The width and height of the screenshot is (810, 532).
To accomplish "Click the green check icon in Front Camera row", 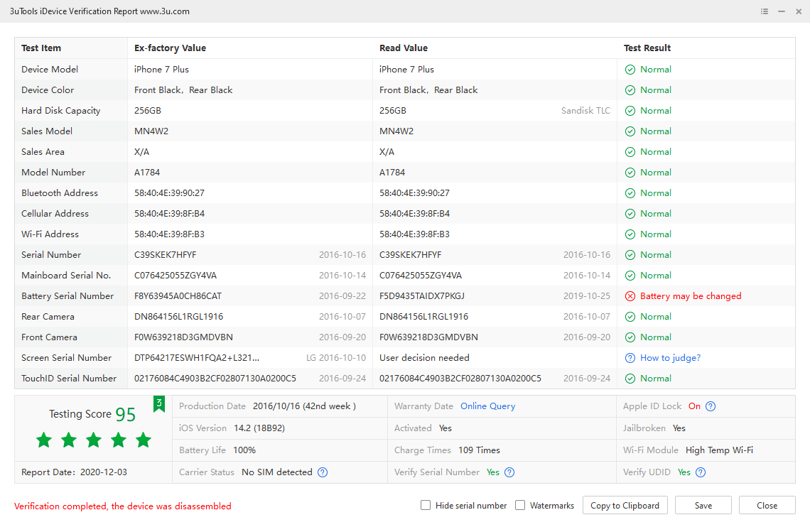I will tap(630, 337).
